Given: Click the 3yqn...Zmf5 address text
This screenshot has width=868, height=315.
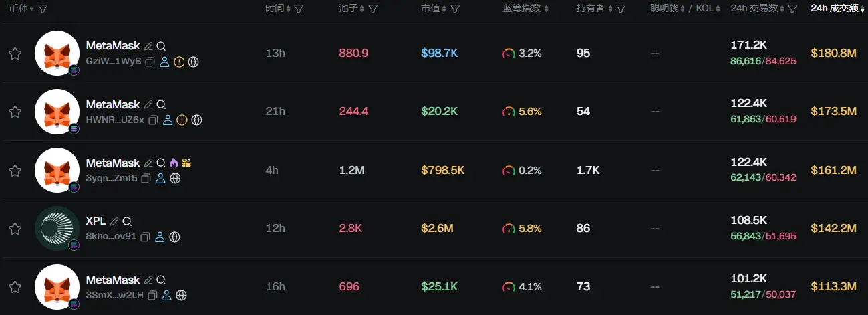Looking at the screenshot, I should tap(112, 179).
